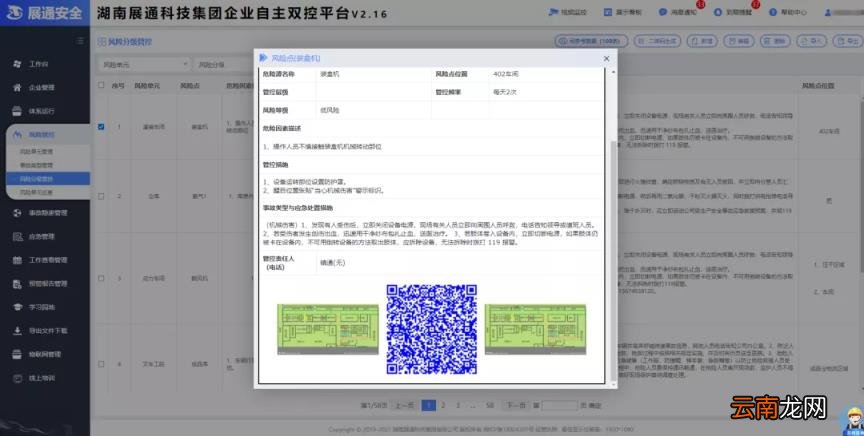The width and height of the screenshot is (864, 436).
Task: Open the 风险单元 filter dropdown
Action: [x=143, y=64]
